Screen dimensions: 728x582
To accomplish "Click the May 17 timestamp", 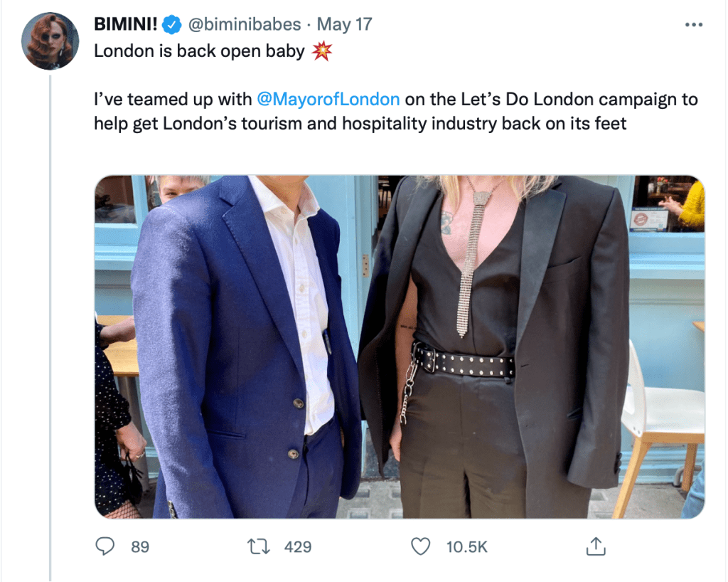I will 344,25.
